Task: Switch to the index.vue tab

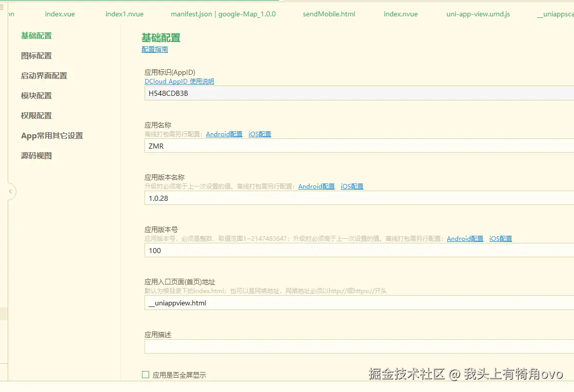Action: (x=59, y=14)
